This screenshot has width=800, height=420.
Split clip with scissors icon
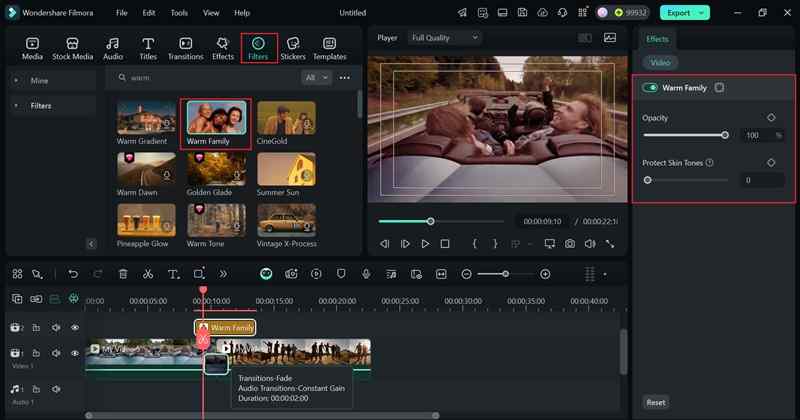148,274
